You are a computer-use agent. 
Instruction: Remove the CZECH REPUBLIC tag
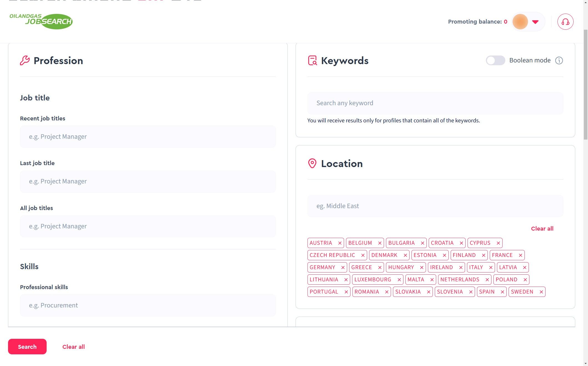tap(363, 255)
